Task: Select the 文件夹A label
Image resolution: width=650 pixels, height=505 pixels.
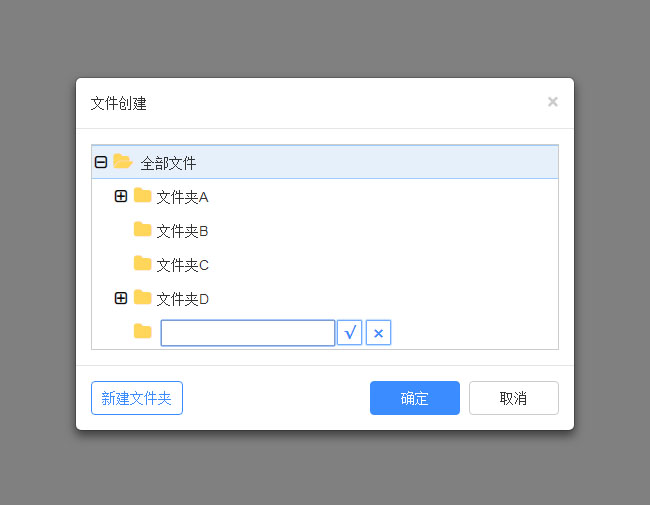Action: coord(182,197)
